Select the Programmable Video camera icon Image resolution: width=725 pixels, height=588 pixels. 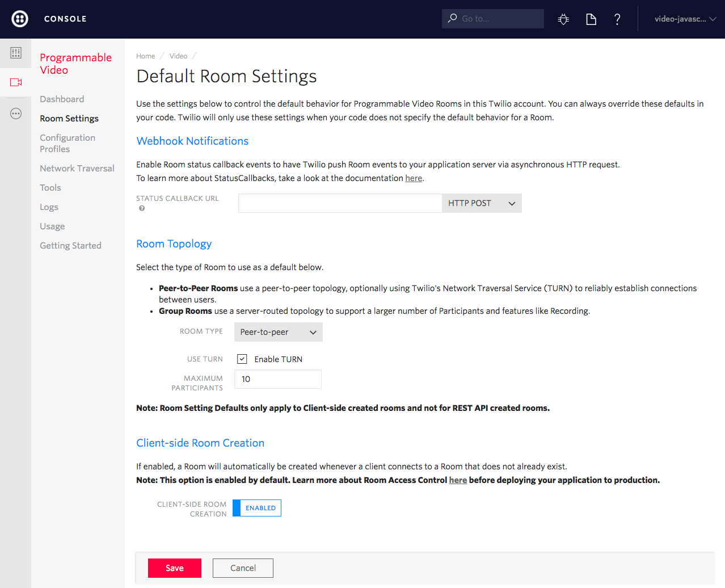16,82
